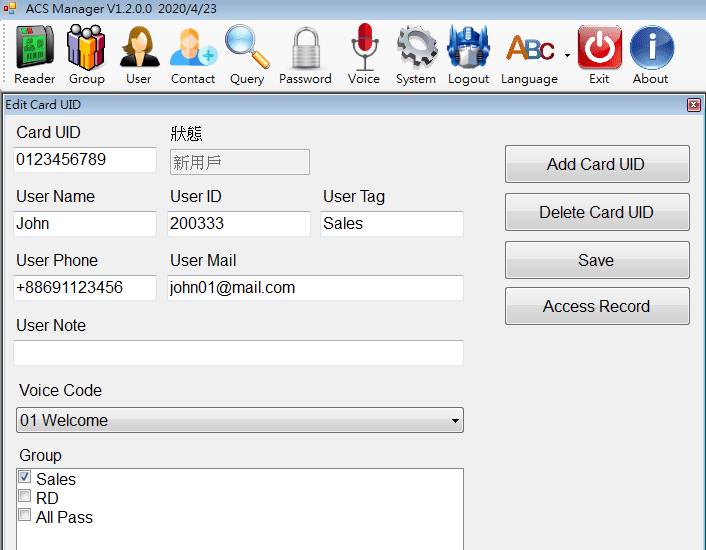
Task: Click the Card UID input field
Action: pos(85,160)
